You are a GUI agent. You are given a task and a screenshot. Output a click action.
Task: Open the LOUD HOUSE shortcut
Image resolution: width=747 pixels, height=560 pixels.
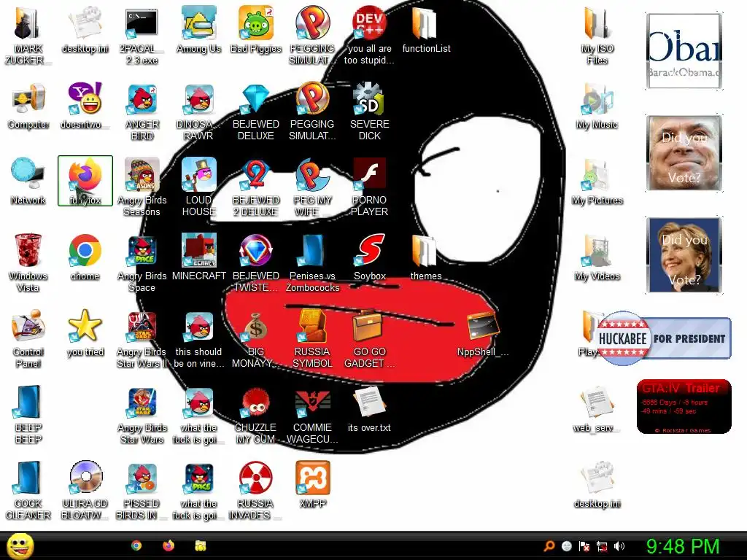198,187
